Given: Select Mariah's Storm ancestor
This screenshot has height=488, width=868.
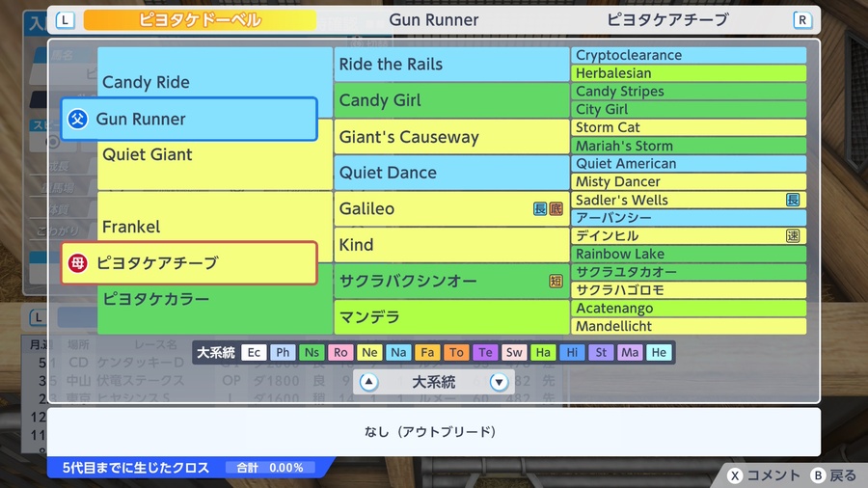Looking at the screenshot, I should [x=689, y=146].
